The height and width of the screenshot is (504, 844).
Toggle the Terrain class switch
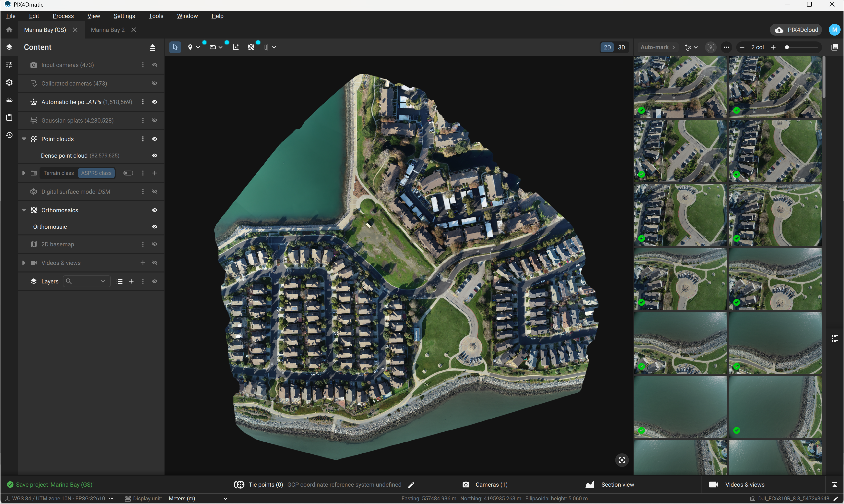click(x=128, y=173)
